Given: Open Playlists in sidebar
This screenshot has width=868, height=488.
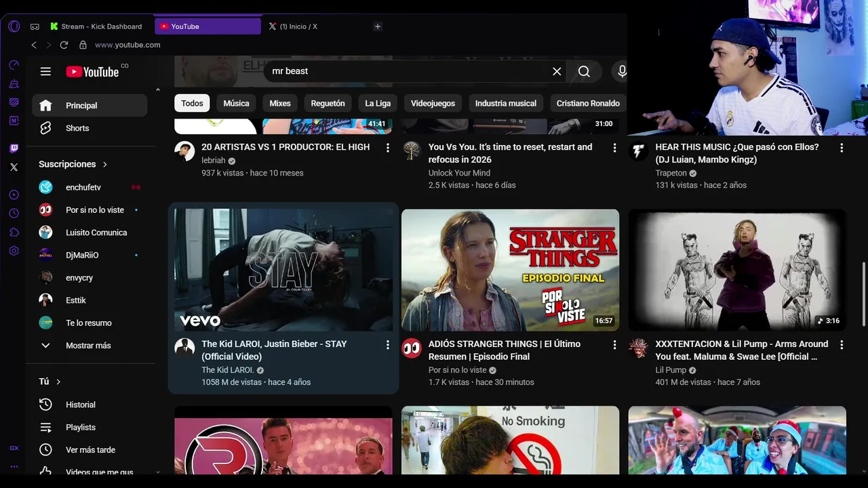Looking at the screenshot, I should coord(90,427).
